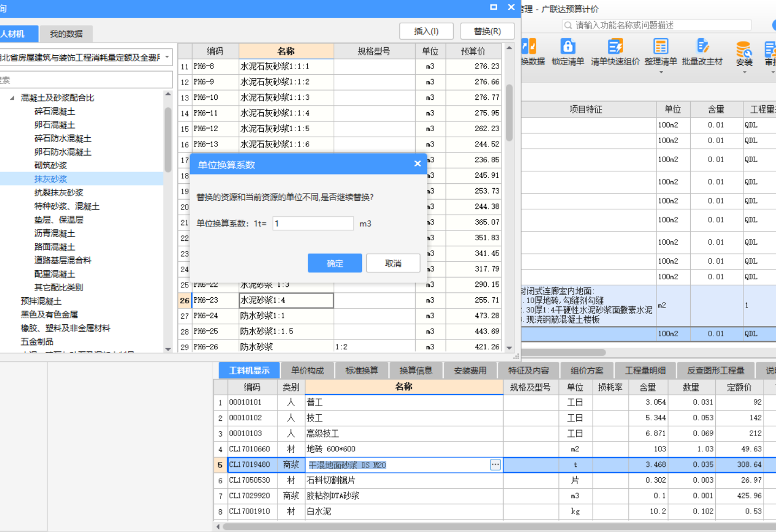Click the ellipsis button in 干混地面砂浆 row
Image resolution: width=776 pixels, height=532 pixels.
[x=495, y=465]
